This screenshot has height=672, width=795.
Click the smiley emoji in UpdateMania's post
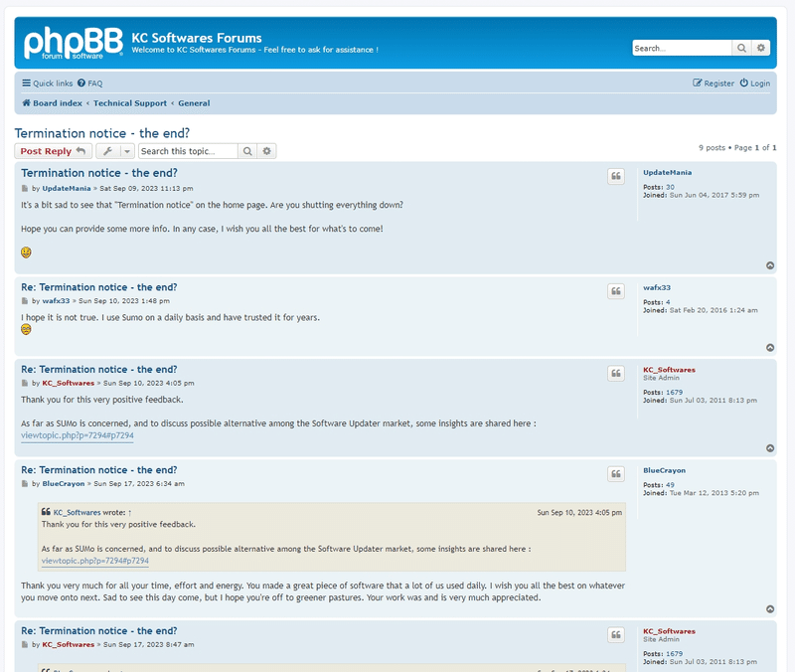click(x=26, y=252)
